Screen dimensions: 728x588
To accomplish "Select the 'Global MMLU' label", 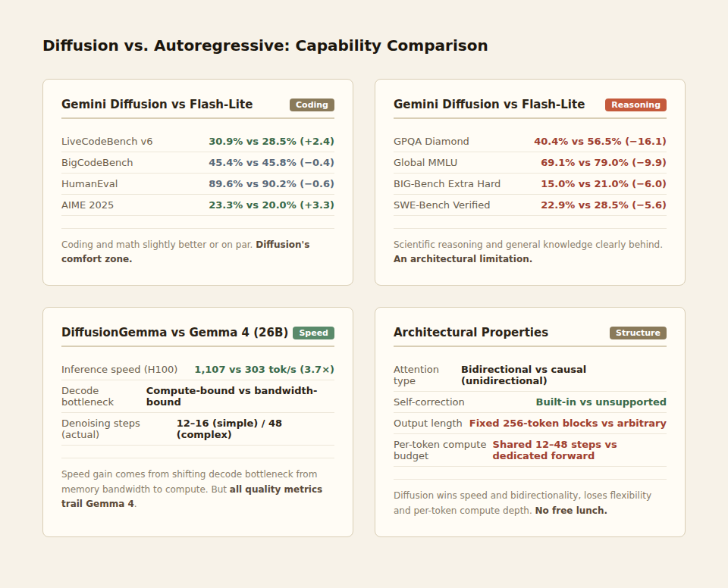I will point(425,162).
